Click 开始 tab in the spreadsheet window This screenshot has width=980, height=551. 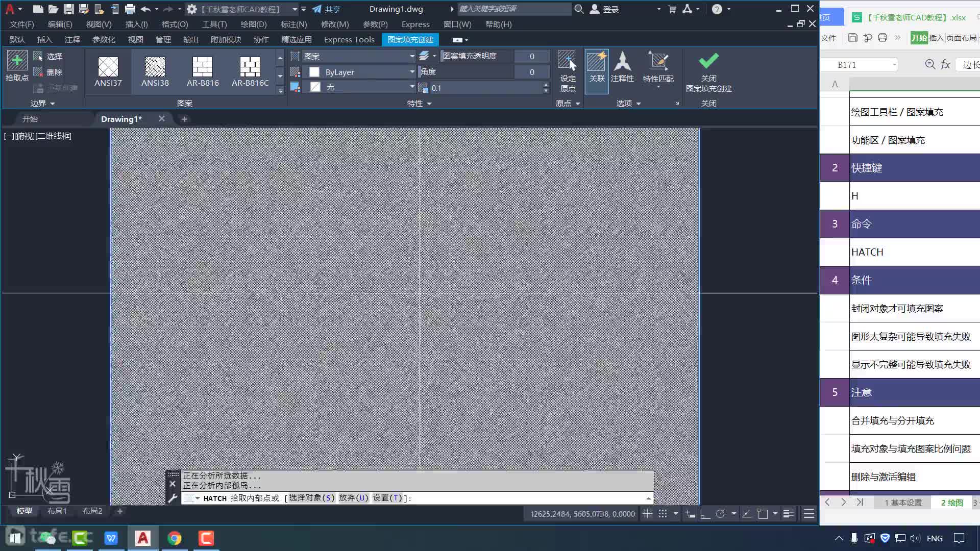(919, 38)
